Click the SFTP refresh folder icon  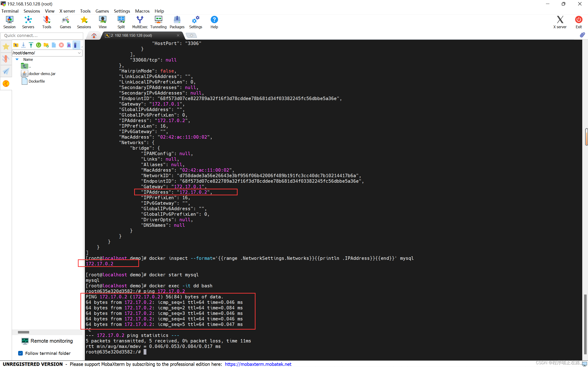[38, 45]
